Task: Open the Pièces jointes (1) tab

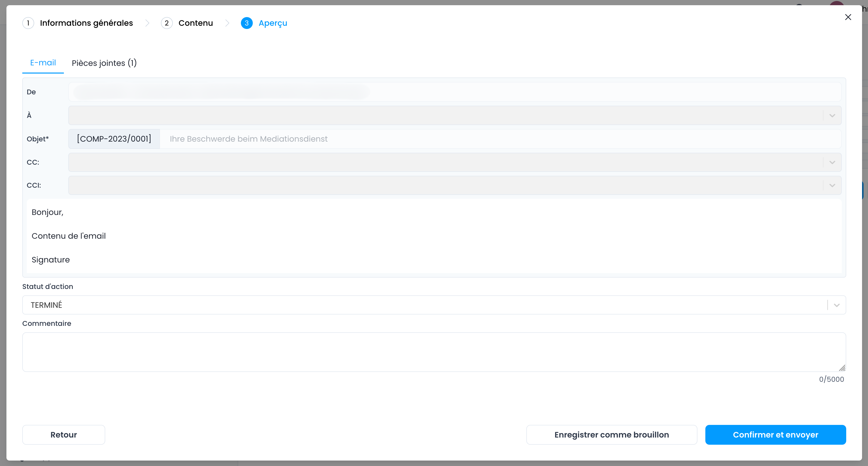Action: point(104,63)
